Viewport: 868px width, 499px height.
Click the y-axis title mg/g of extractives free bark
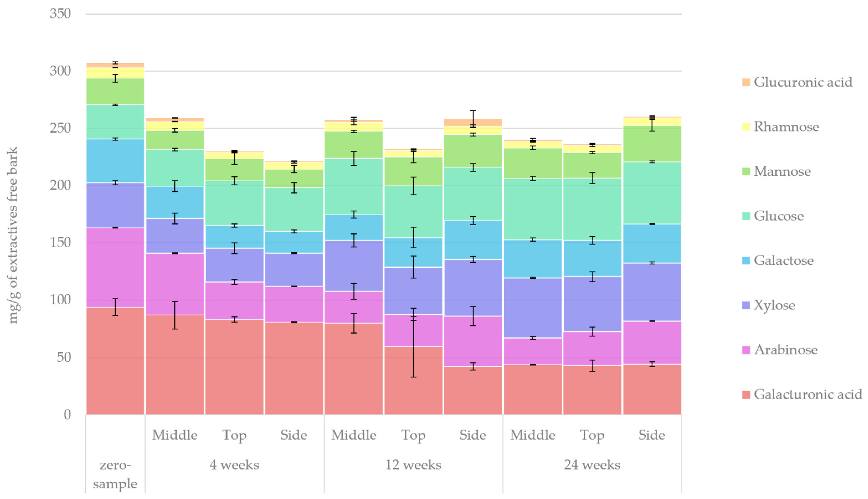coord(13,235)
